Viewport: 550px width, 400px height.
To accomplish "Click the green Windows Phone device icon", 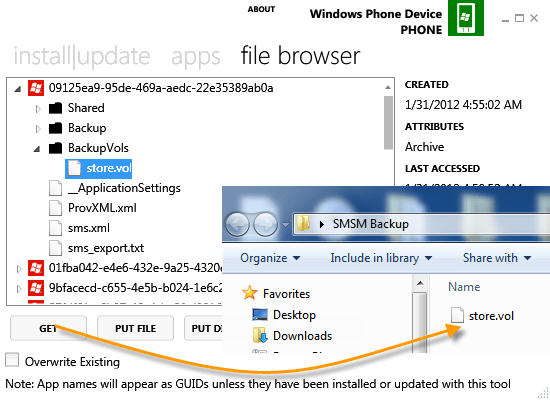I will [465, 18].
